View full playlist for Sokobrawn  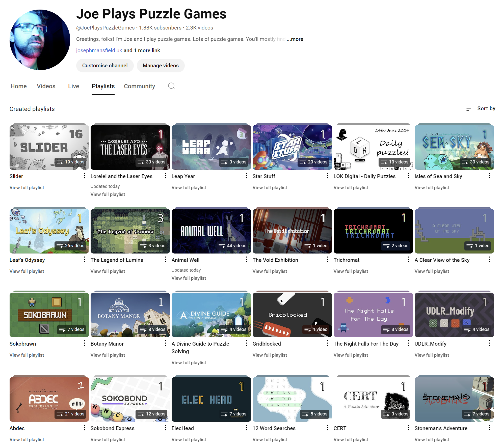27,355
